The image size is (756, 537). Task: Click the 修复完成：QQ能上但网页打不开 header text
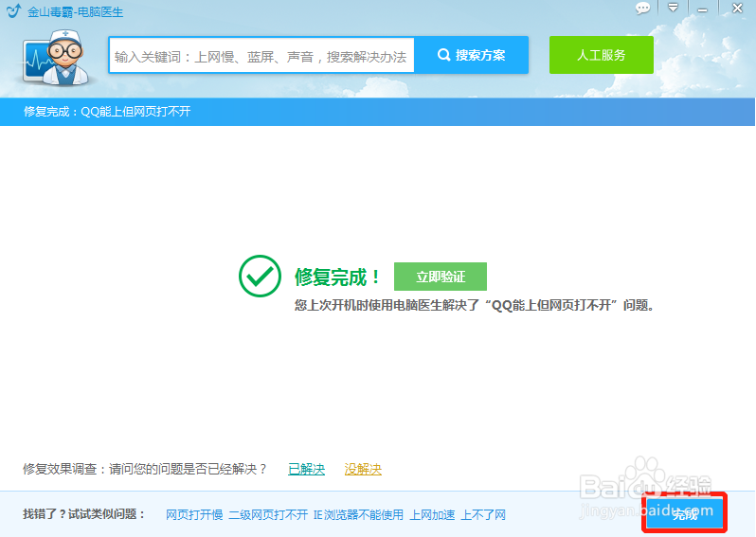(x=107, y=112)
